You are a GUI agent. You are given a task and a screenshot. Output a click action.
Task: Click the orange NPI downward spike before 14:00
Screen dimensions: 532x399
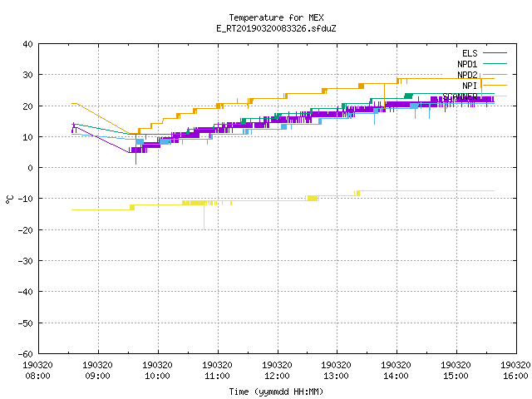(384, 96)
